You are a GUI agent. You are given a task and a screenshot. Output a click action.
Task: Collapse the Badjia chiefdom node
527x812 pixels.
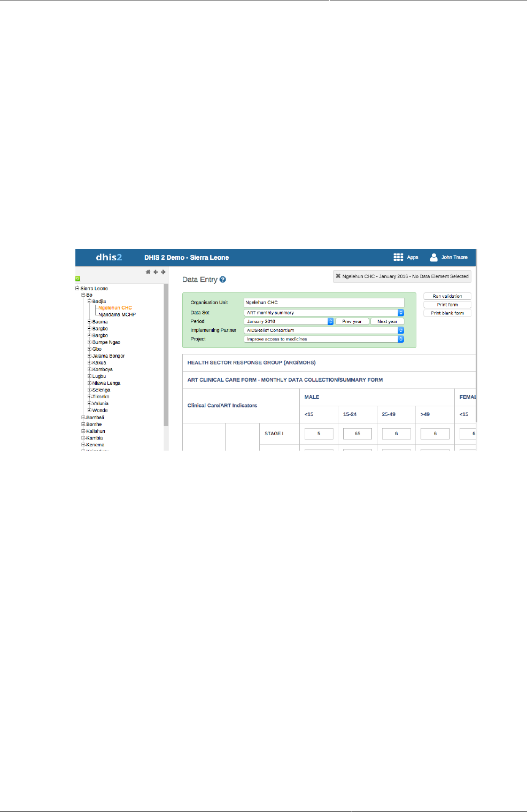(x=90, y=301)
